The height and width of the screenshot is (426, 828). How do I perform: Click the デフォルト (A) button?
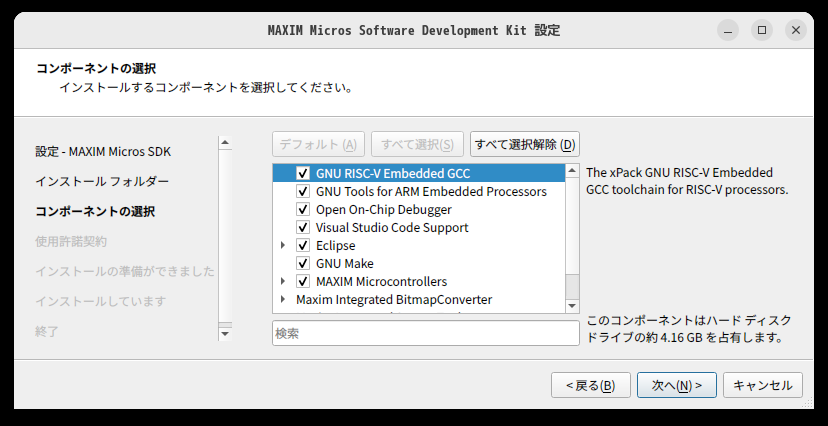click(318, 144)
